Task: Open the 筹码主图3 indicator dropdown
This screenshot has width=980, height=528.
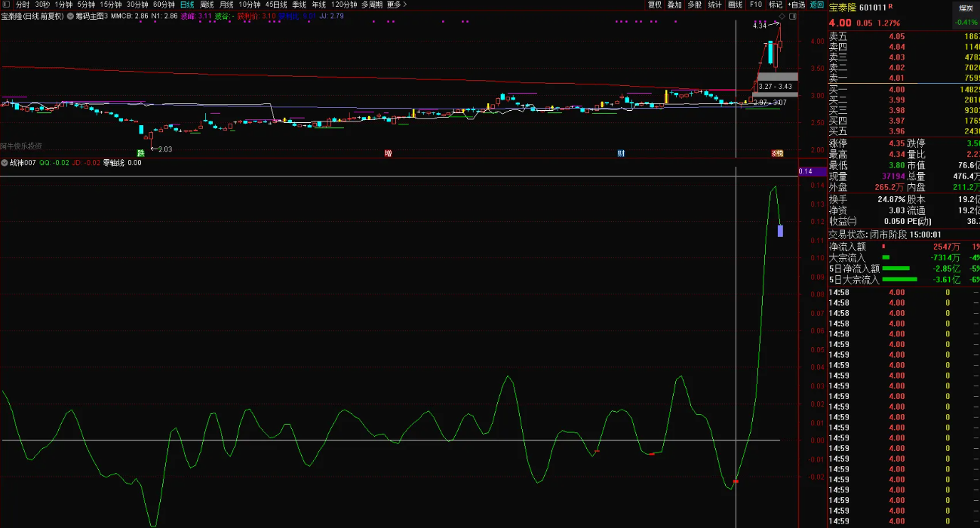Action: point(70,15)
